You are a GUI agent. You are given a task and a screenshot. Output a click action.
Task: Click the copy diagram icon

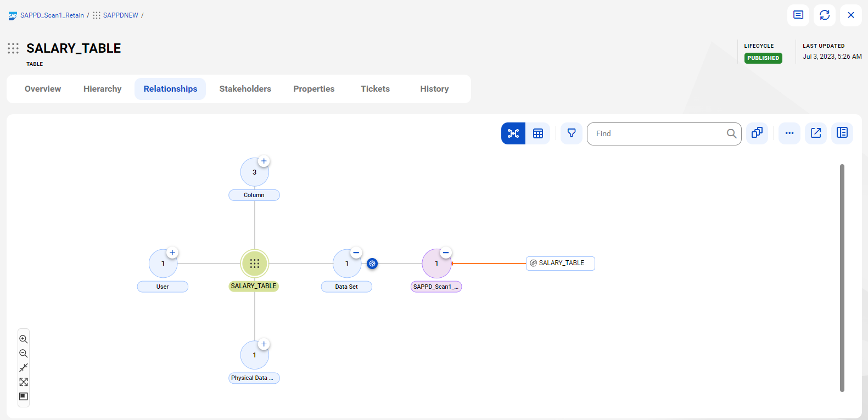click(757, 133)
